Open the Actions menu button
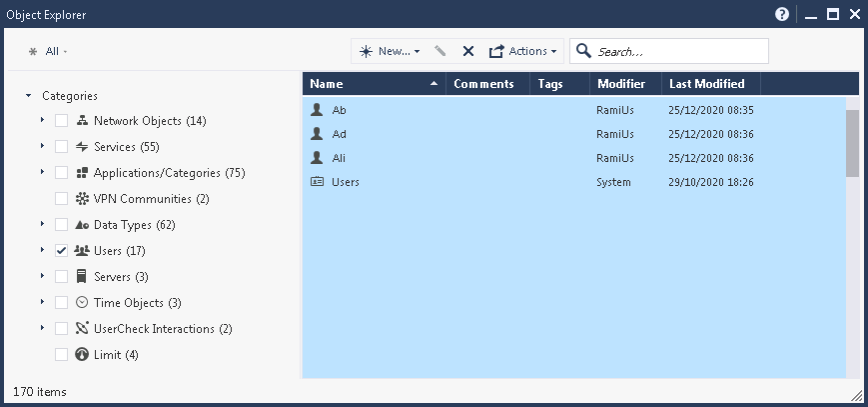This screenshot has height=407, width=868. pyautogui.click(x=522, y=51)
